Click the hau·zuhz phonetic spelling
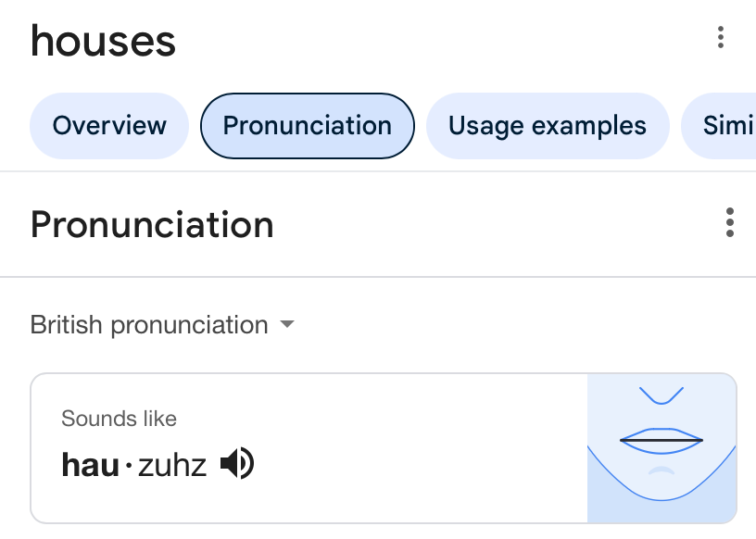The height and width of the screenshot is (539, 756). point(134,465)
